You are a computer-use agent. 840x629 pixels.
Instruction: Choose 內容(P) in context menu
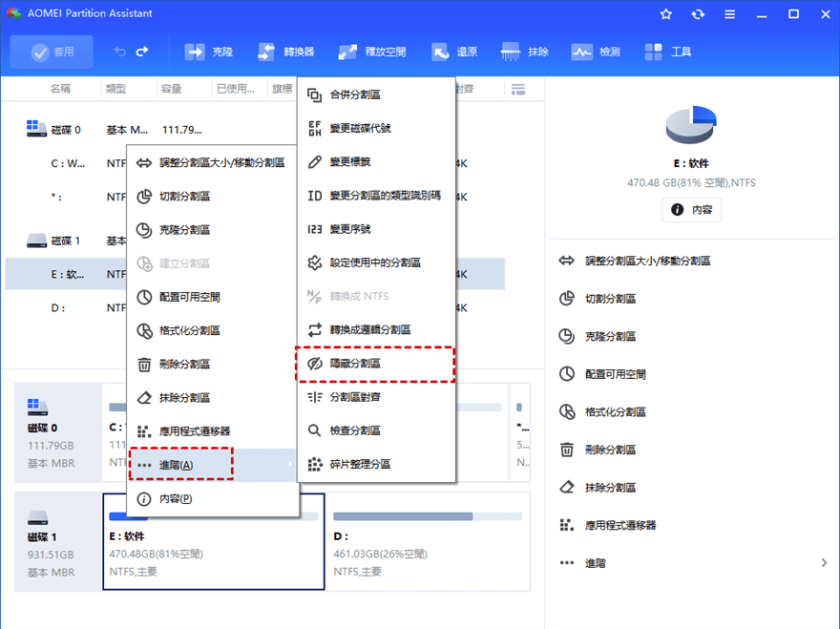pos(212,499)
